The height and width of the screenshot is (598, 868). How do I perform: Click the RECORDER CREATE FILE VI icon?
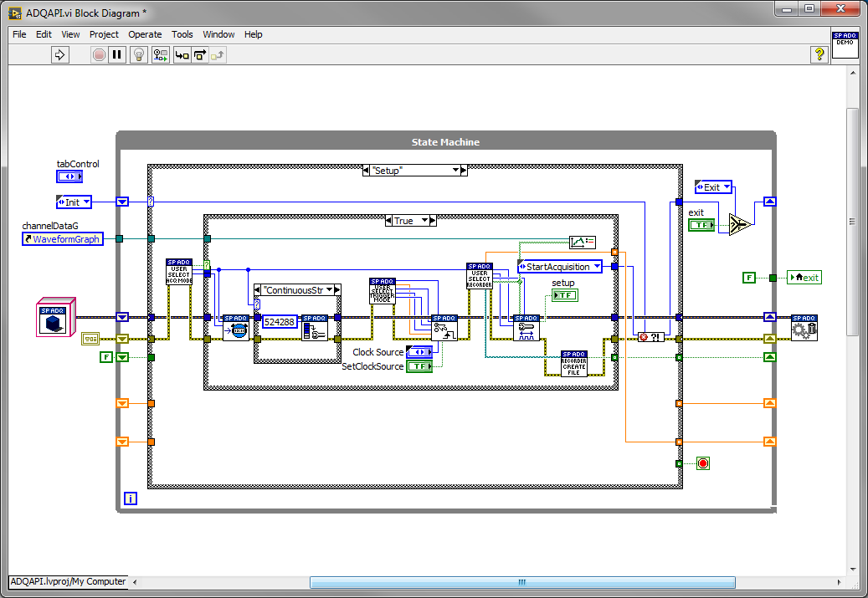tap(575, 363)
